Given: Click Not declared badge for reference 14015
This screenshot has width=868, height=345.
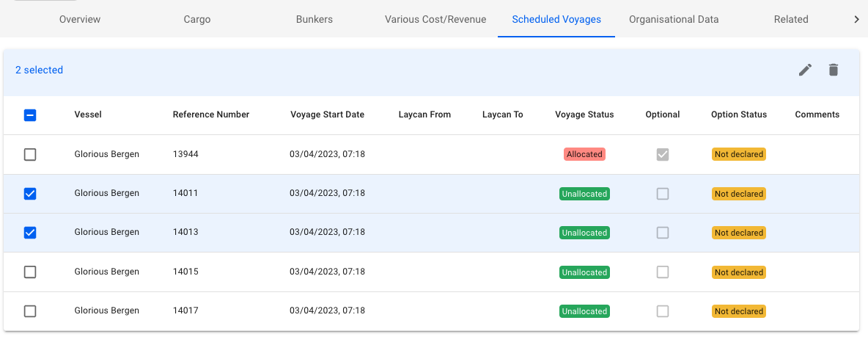Looking at the screenshot, I should 738,272.
